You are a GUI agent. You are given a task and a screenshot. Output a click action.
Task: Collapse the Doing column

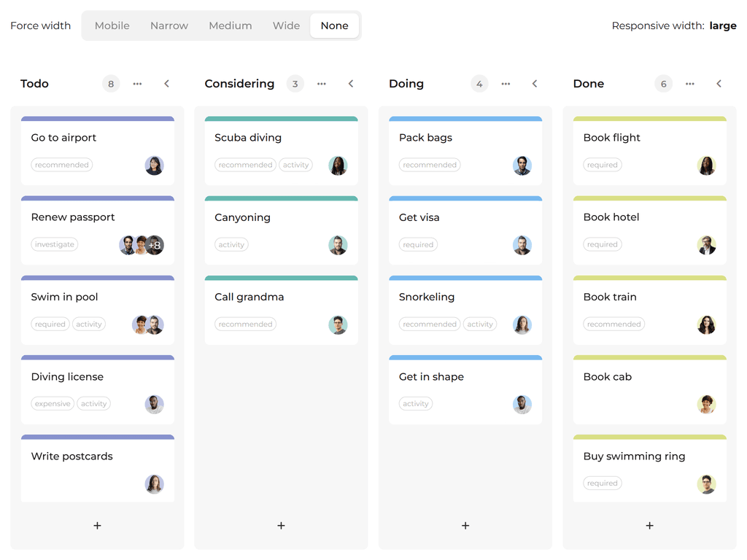click(535, 84)
